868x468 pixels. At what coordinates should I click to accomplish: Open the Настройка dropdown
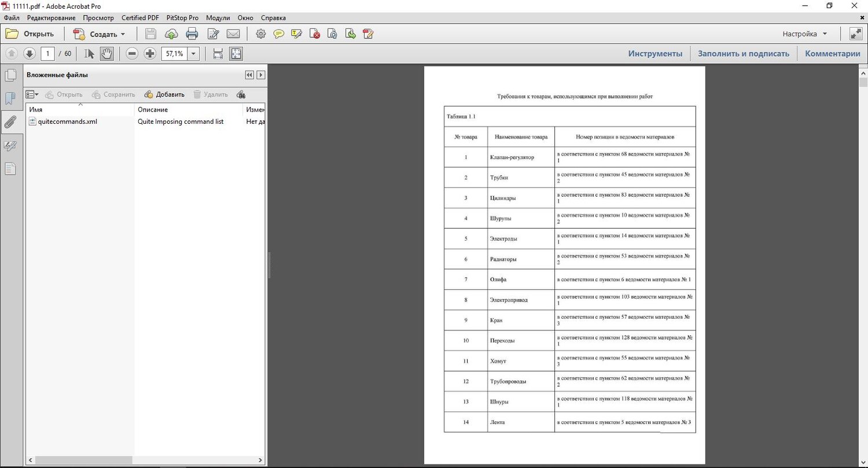click(x=805, y=34)
